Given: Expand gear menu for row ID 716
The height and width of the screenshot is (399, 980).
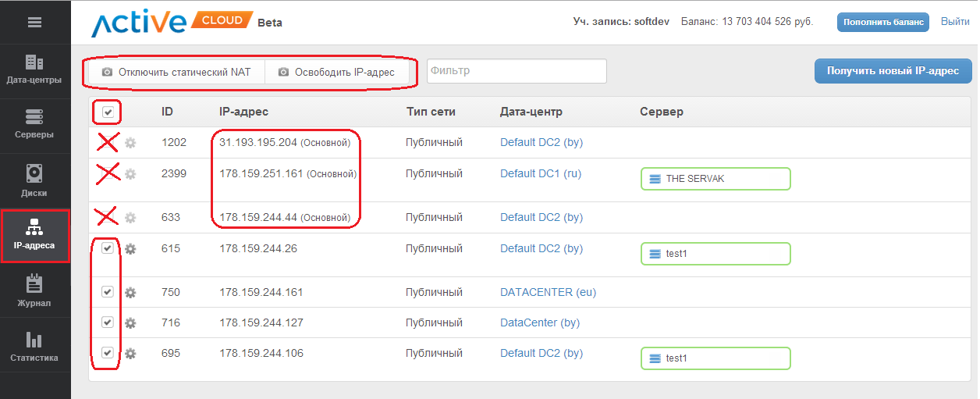Looking at the screenshot, I should point(130,323).
